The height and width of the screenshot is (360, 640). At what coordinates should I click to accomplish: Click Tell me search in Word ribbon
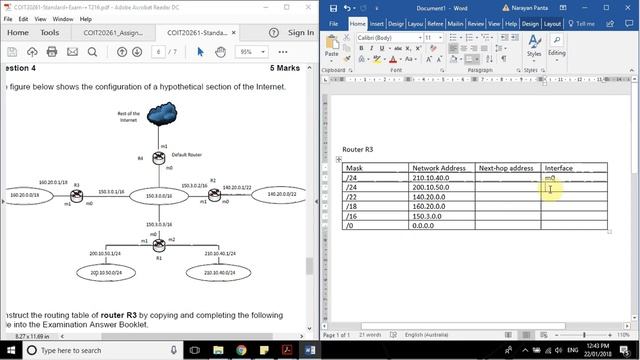[x=582, y=24]
